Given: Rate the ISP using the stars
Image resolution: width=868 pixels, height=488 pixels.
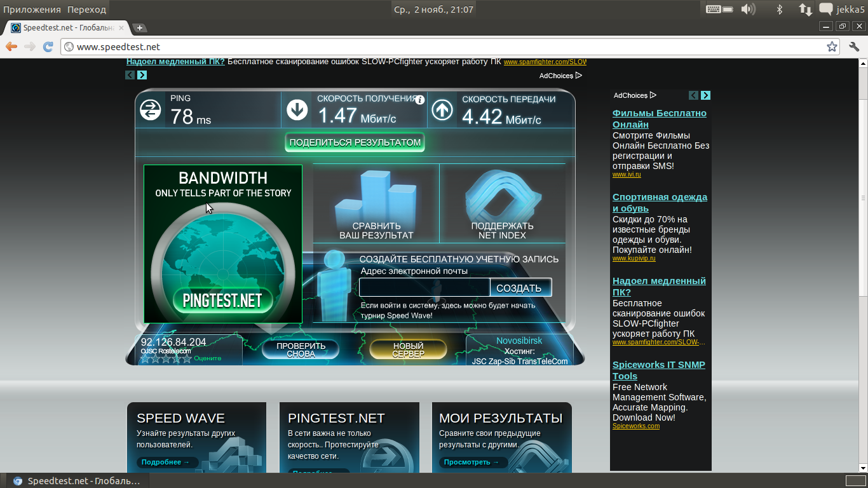Looking at the screenshot, I should (166, 358).
